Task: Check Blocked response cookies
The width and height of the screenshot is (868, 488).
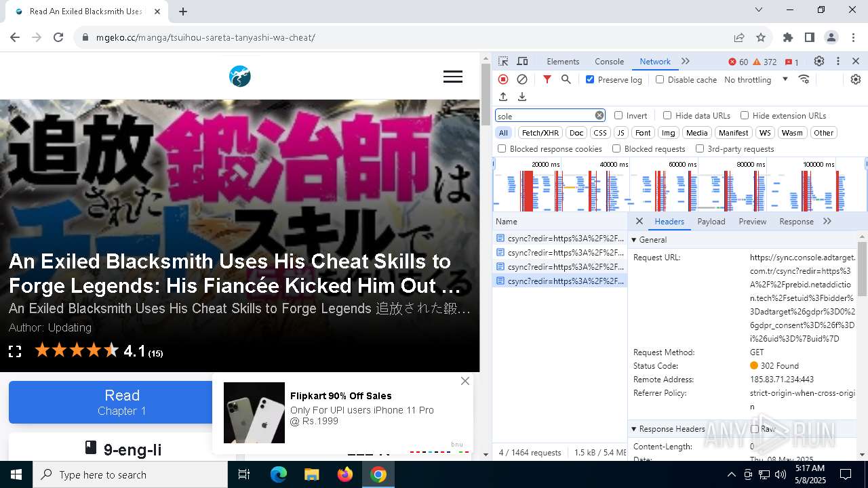Action: (x=502, y=148)
